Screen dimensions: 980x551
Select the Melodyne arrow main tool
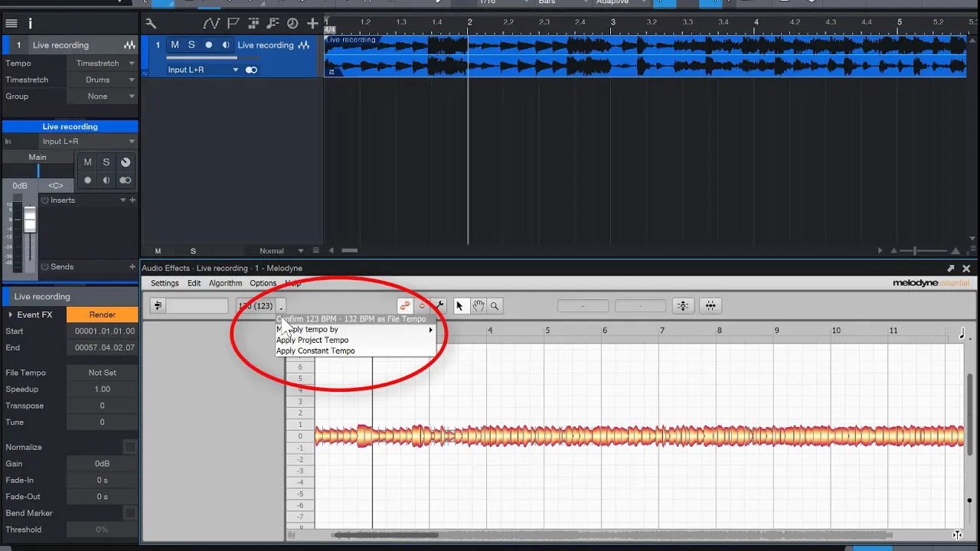coord(459,306)
